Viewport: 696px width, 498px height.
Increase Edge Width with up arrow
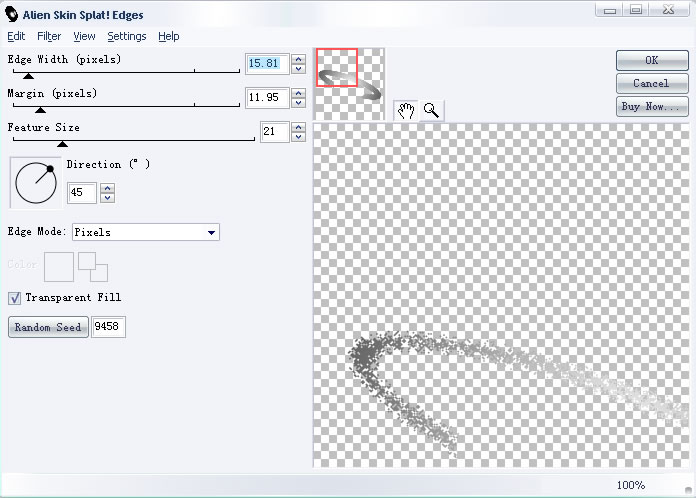(298, 59)
